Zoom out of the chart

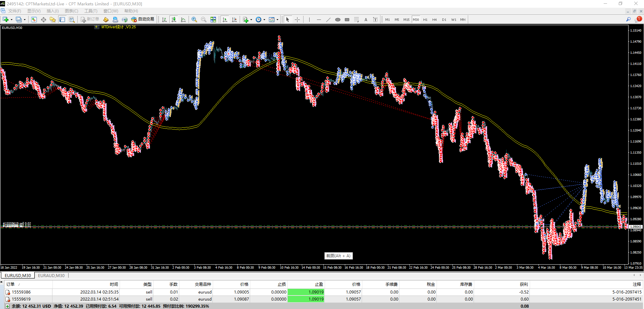click(x=204, y=20)
